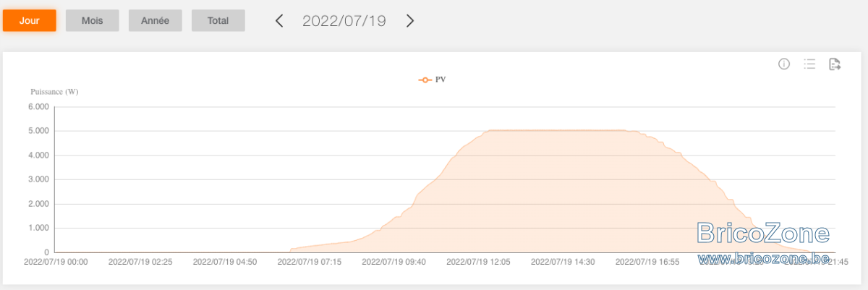
Task: Go to the next day arrow
Action: (x=410, y=21)
